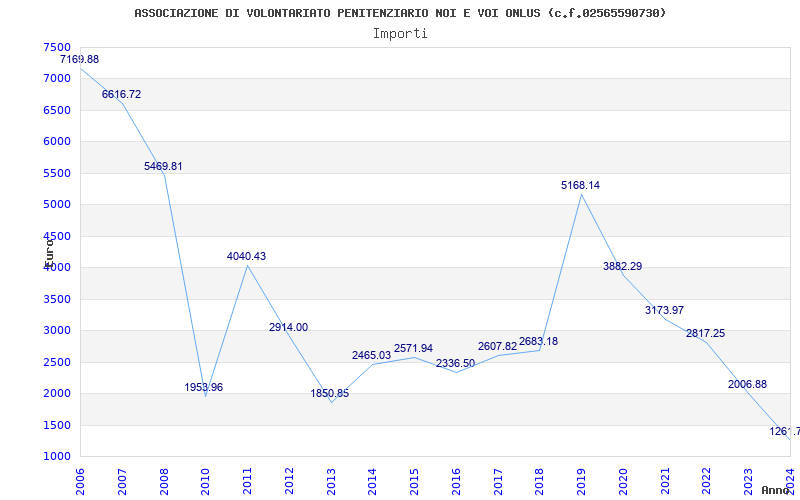800x500 pixels.
Task: Click the 2683.18 data label
Action: pos(538,341)
